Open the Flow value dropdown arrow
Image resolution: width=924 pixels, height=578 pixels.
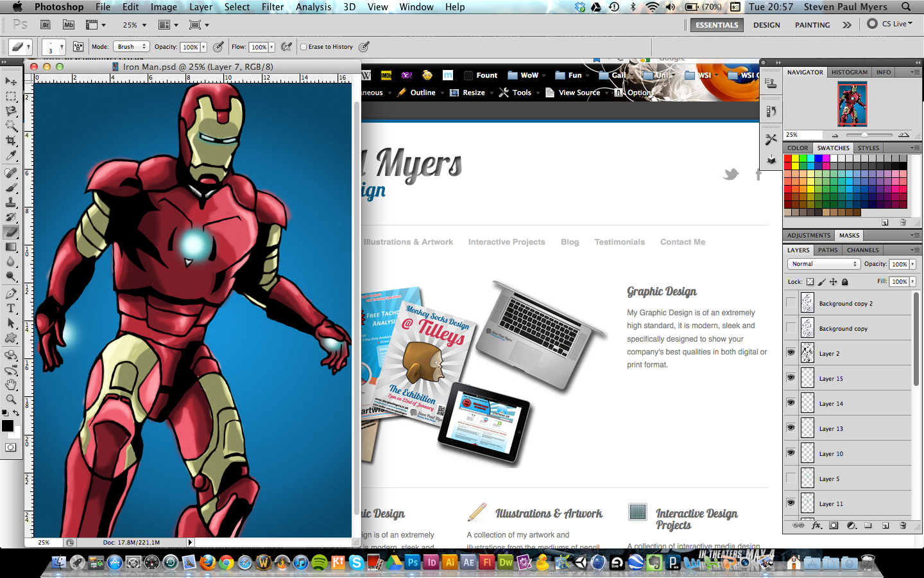(272, 47)
